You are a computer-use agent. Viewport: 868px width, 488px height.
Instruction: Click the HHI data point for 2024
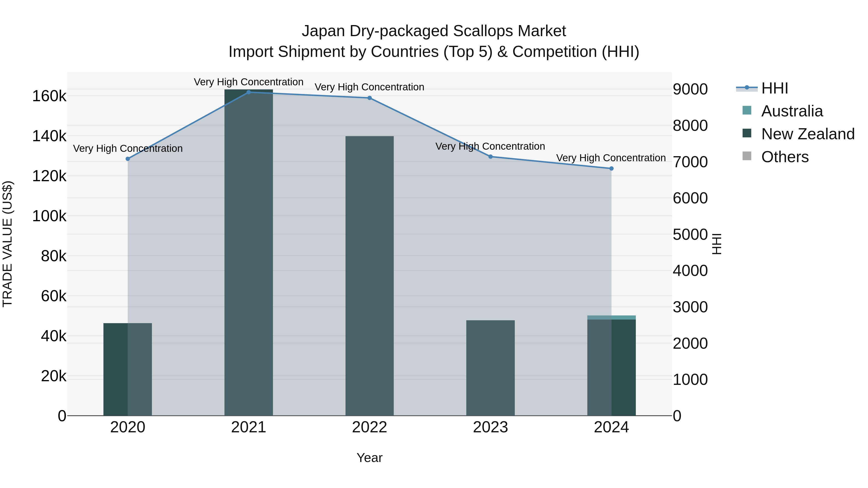pos(611,168)
